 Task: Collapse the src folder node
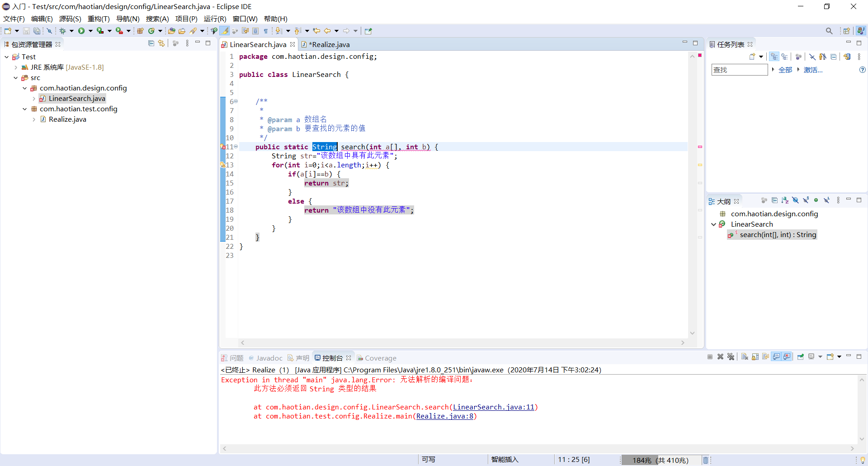pos(16,78)
